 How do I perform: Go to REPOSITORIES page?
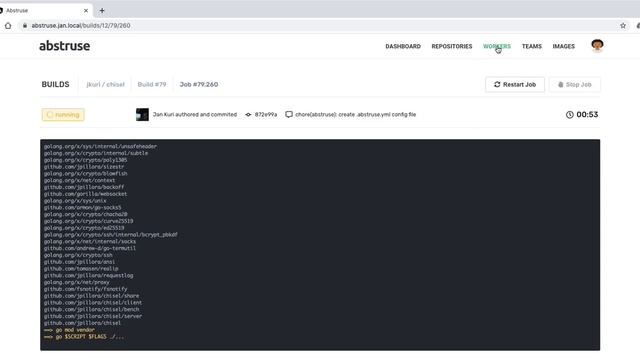pyautogui.click(x=452, y=47)
